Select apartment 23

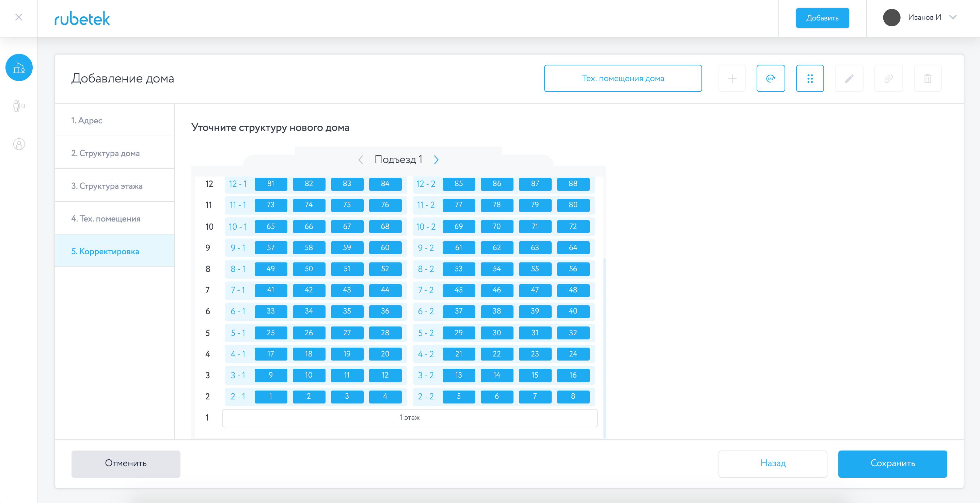click(x=535, y=354)
